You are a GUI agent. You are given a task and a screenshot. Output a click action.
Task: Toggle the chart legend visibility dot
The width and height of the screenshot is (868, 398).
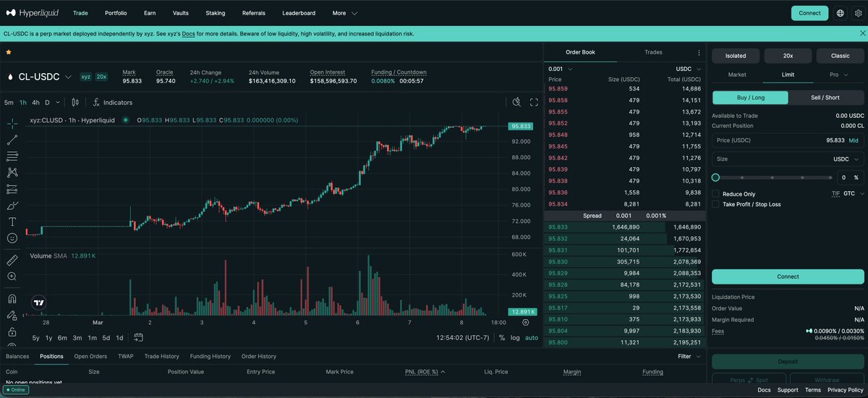(x=125, y=120)
